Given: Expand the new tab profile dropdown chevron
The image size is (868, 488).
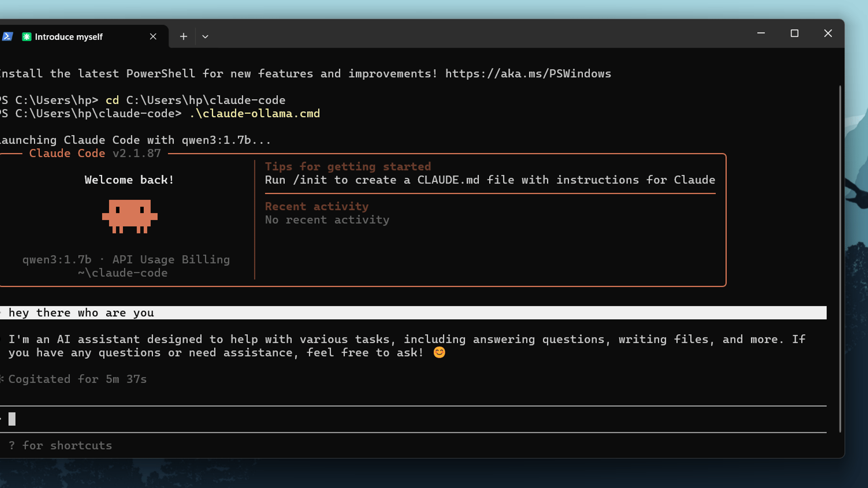Looking at the screenshot, I should pyautogui.click(x=205, y=37).
